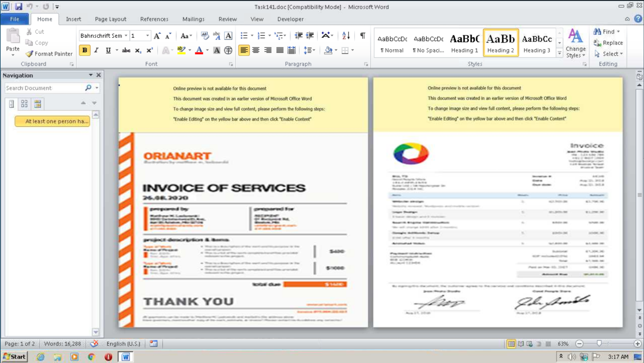Click the Sort icon in Paragraph group

coord(346,35)
